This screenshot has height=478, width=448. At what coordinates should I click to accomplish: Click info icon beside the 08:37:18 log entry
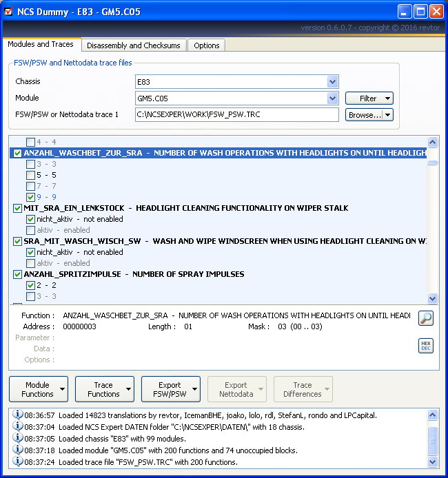pos(18,450)
